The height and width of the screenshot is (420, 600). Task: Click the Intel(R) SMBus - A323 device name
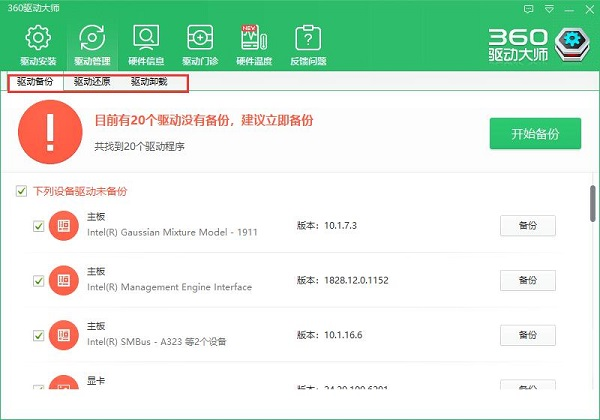[x=157, y=342]
